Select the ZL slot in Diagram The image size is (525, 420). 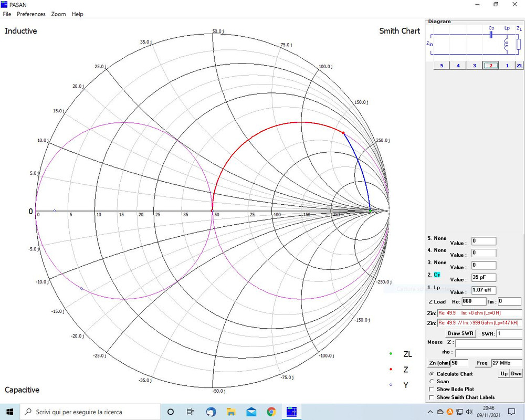pyautogui.click(x=519, y=66)
